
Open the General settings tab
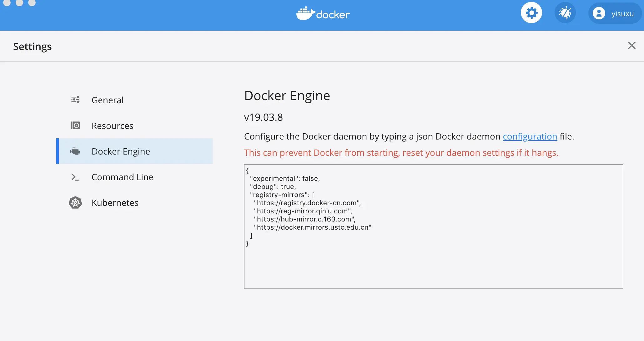108,100
